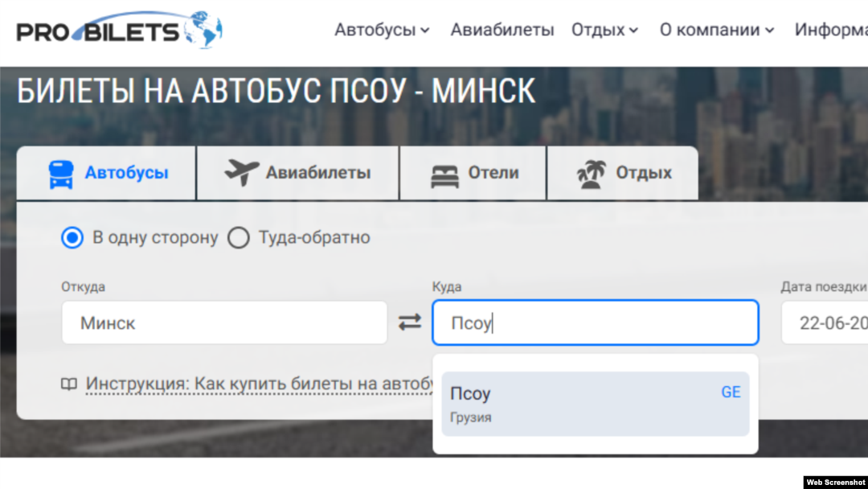Expand the О компании menu

[717, 30]
